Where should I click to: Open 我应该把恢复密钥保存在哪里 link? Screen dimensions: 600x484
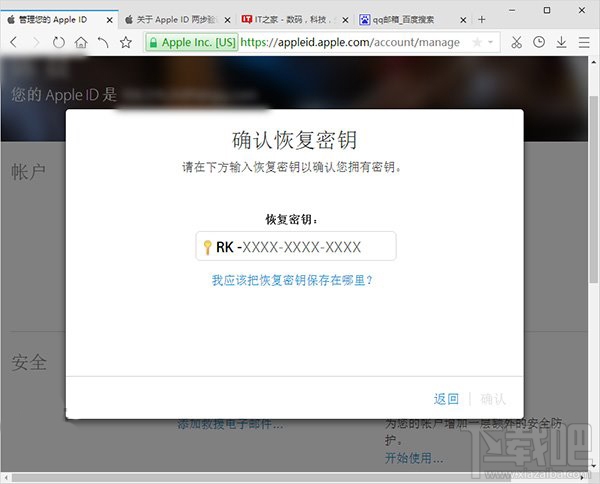click(x=292, y=280)
